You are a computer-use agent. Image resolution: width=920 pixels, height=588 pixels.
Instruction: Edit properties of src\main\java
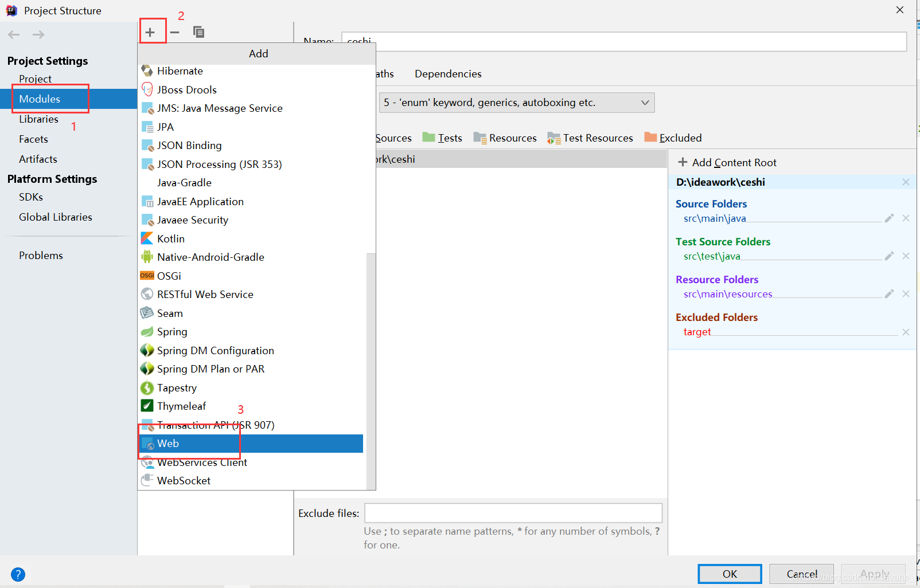[889, 218]
